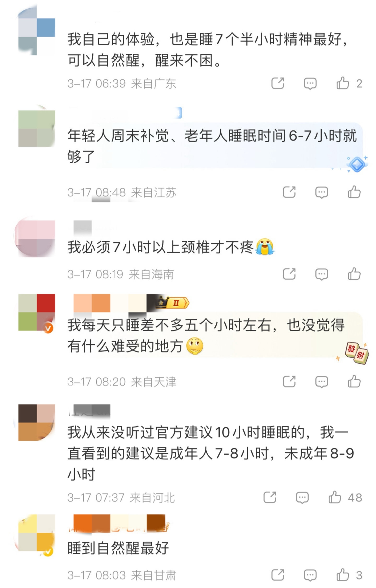This screenshot has height=588, width=376.
Task: Share the Jiangsu 08:48 comment
Action: pos(289,192)
